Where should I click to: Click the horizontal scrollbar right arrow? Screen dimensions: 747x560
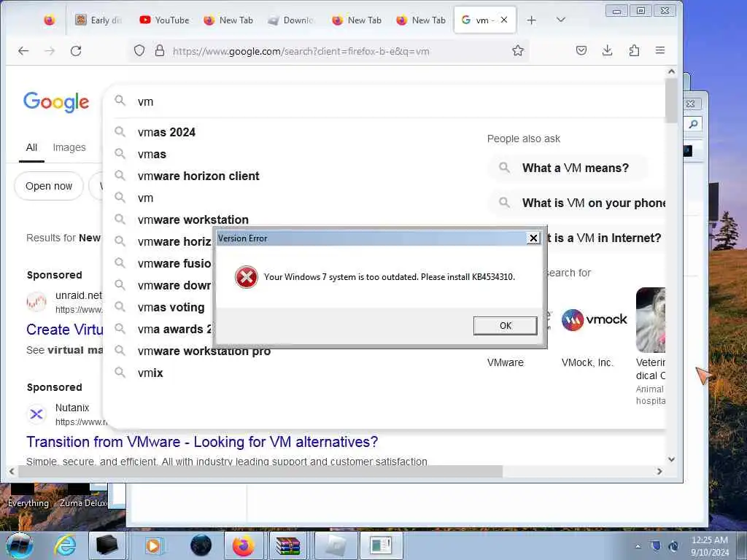pyautogui.click(x=659, y=472)
